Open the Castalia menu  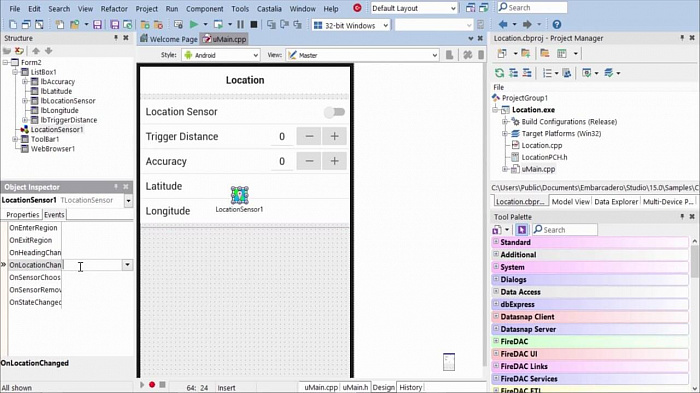click(269, 8)
